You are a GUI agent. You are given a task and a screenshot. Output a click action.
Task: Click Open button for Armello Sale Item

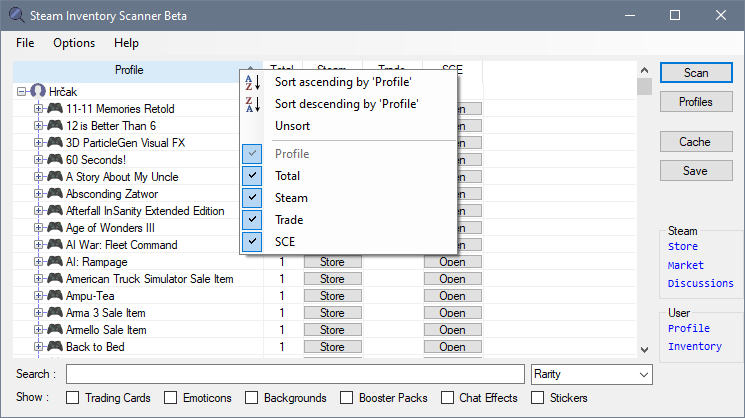[x=453, y=330]
